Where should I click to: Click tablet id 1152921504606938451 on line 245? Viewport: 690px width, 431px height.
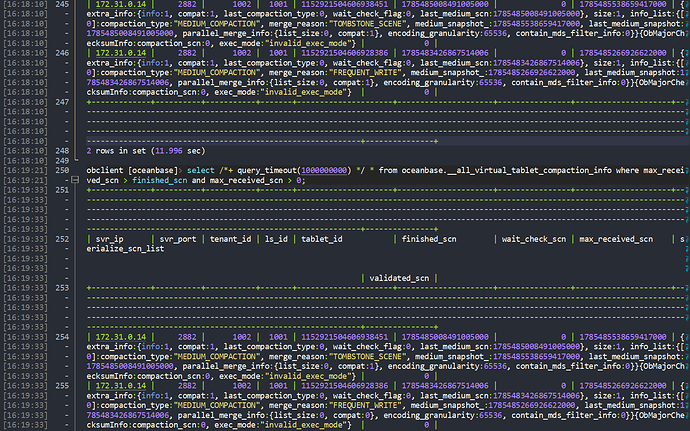coord(345,4)
